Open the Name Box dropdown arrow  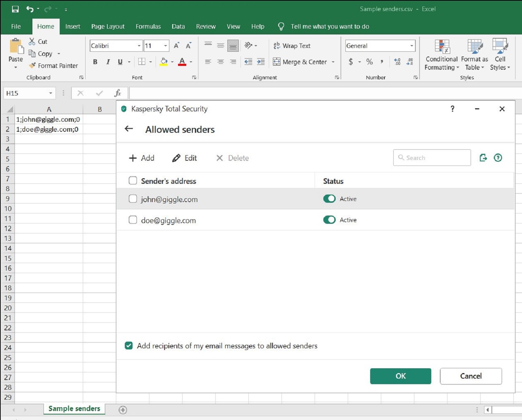coord(51,93)
